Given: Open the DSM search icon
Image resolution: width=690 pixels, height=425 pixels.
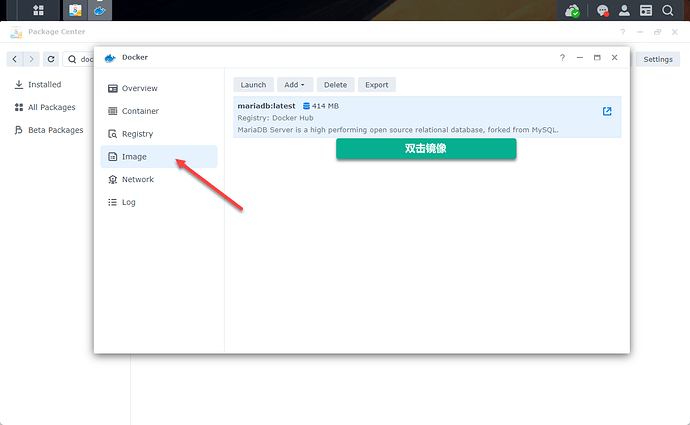Looking at the screenshot, I should click(x=668, y=11).
